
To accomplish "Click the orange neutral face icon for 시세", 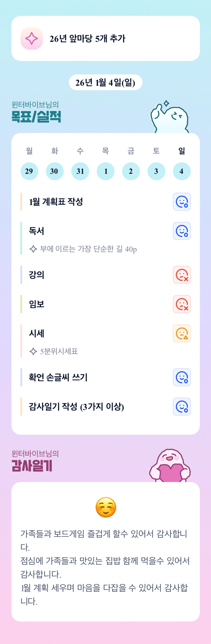I will 182,333.
